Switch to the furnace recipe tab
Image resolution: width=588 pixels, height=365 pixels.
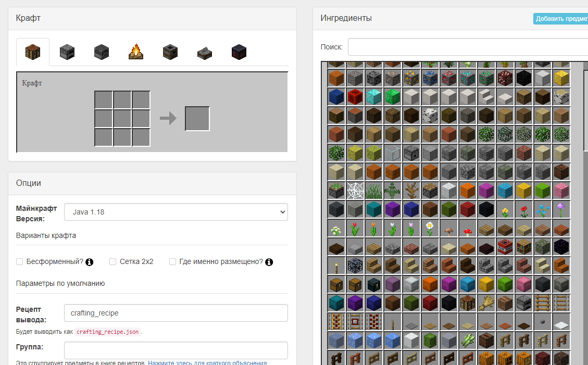pyautogui.click(x=67, y=52)
